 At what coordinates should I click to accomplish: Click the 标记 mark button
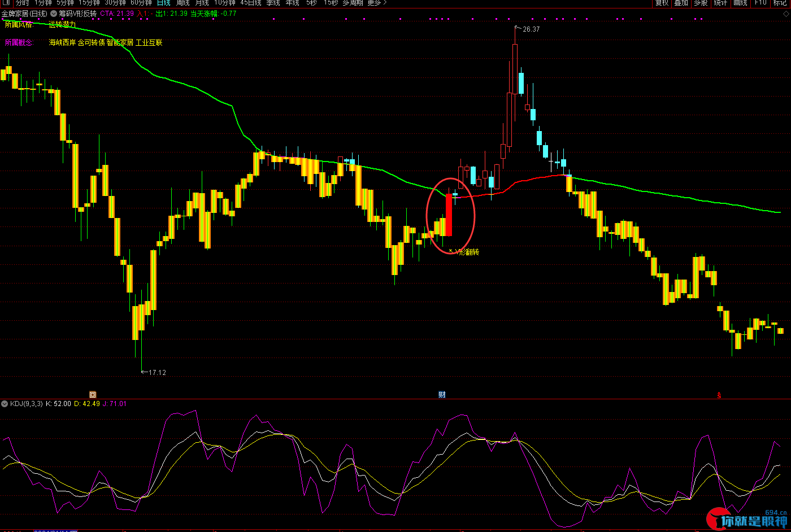pyautogui.click(x=780, y=3)
